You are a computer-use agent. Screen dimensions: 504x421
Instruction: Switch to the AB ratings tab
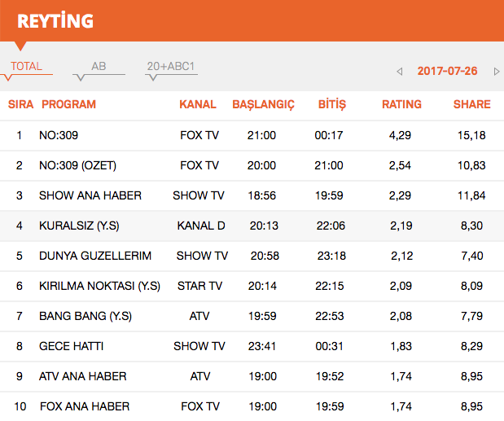(99, 67)
